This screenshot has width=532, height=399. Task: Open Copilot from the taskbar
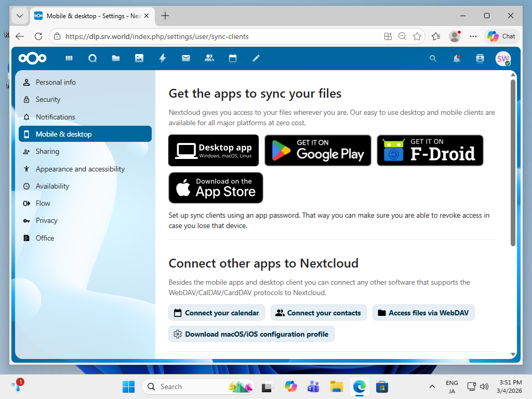[x=291, y=387]
